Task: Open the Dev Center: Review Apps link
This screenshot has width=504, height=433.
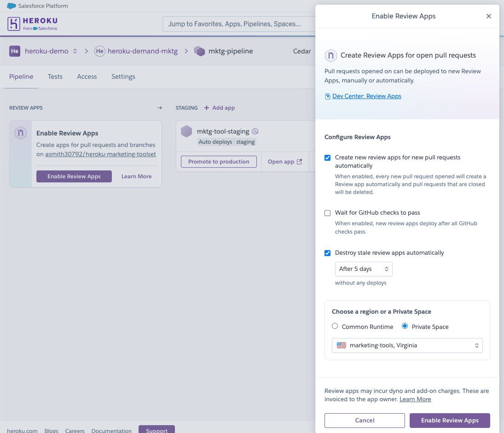Action: [367, 96]
